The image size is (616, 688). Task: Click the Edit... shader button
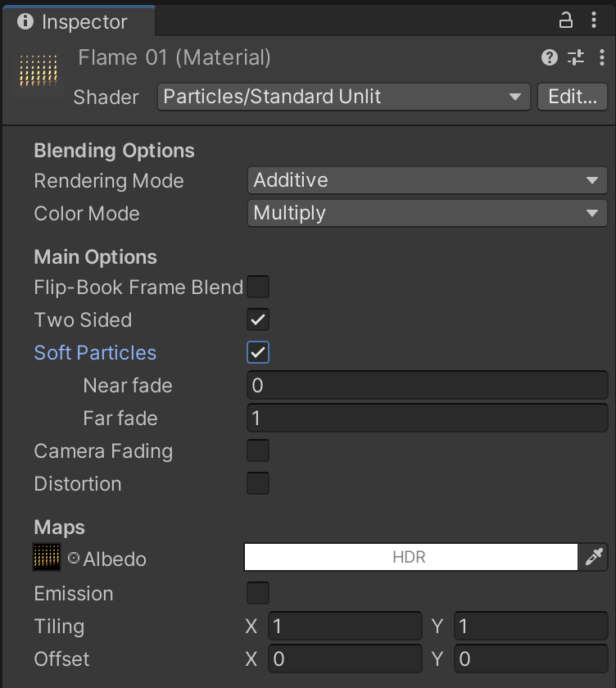point(573,97)
